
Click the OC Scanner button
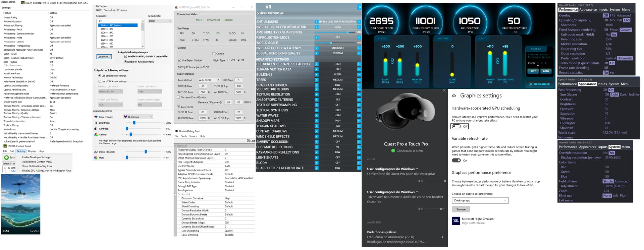pyautogui.click(x=540, y=84)
